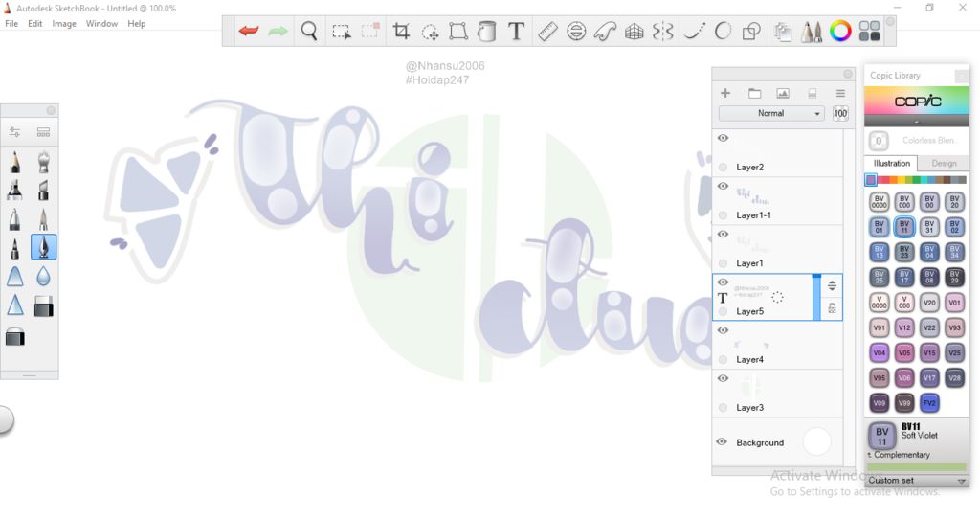Add an image layer
Image resolution: width=980 pixels, height=519 pixels.
783,93
